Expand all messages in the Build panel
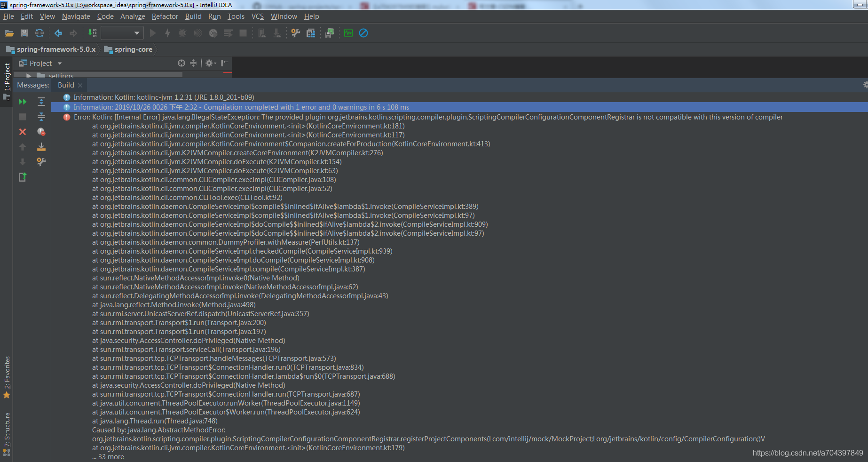868x462 pixels. click(41, 102)
